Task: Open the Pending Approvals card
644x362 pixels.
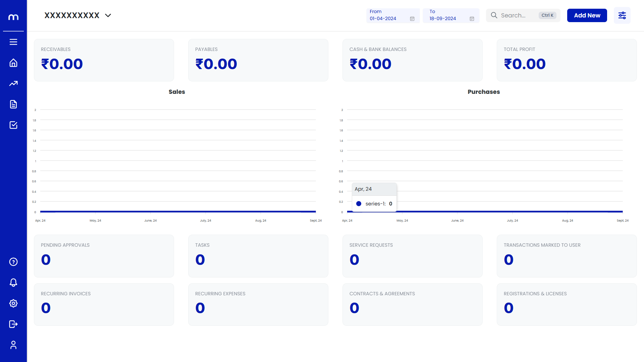Action: click(104, 256)
